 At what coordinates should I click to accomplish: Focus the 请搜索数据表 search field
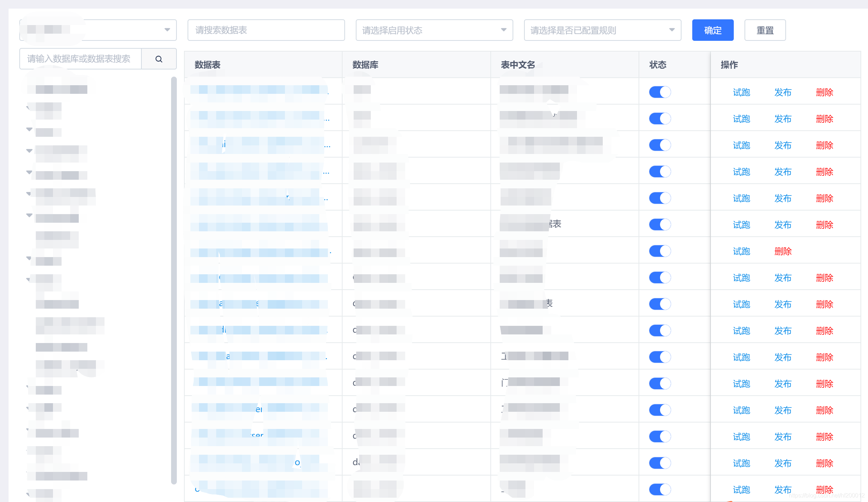click(266, 30)
